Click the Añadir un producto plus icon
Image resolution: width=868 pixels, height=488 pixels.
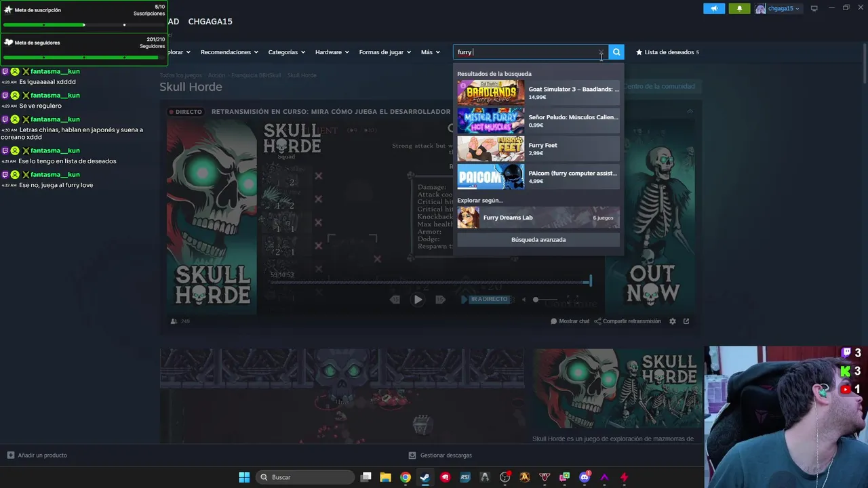(x=10, y=455)
